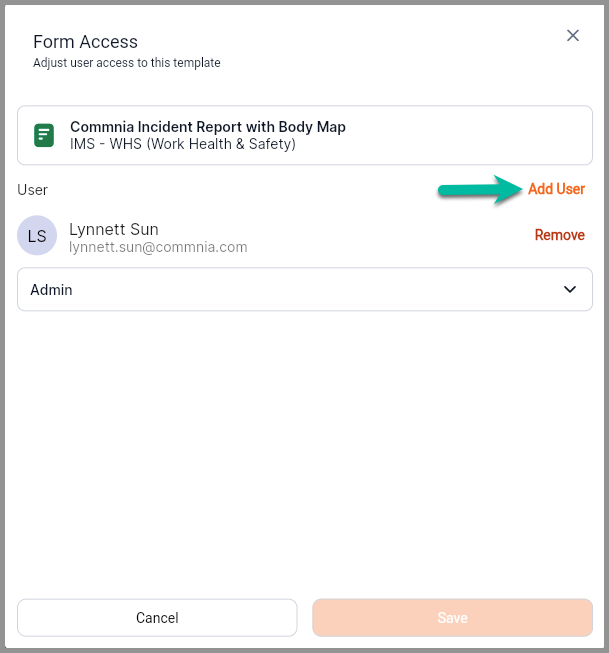The image size is (609, 653).
Task: Close the Form Access dialog
Action: click(573, 36)
